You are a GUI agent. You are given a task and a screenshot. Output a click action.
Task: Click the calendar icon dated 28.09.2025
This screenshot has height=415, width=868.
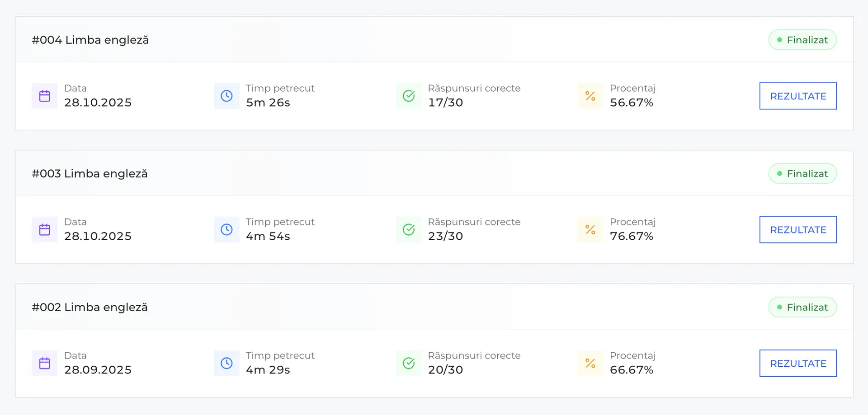click(x=44, y=363)
